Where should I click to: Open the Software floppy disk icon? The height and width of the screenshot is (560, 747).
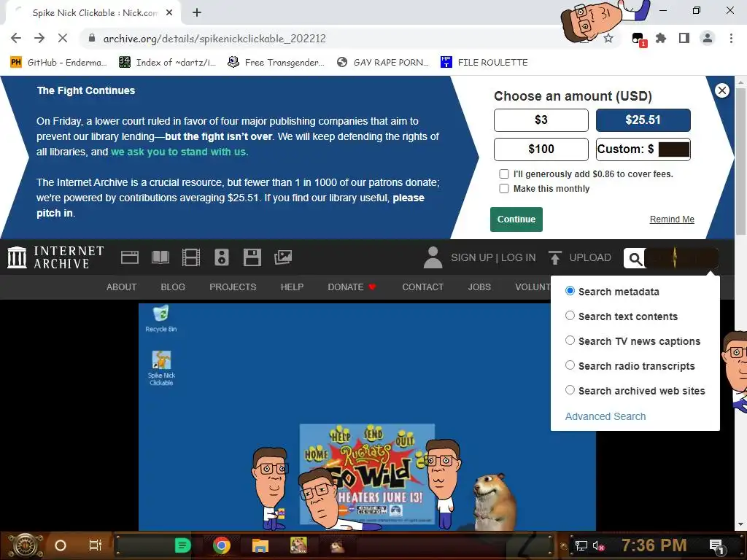[x=252, y=257]
